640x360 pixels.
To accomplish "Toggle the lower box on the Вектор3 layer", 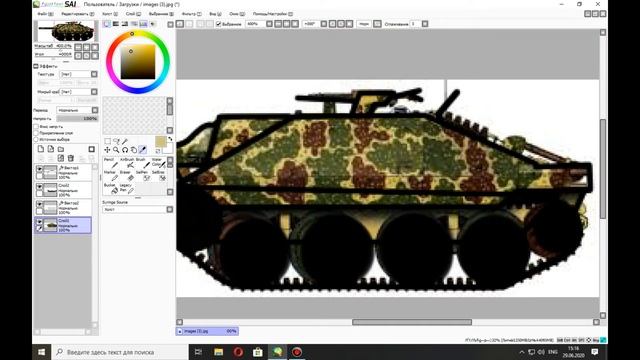I will [40, 176].
